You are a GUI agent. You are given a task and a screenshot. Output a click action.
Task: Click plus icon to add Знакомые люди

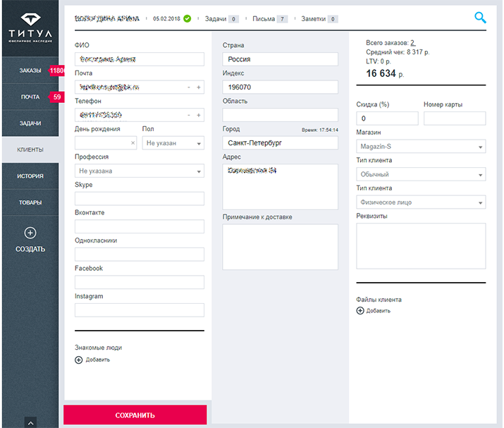79,360
